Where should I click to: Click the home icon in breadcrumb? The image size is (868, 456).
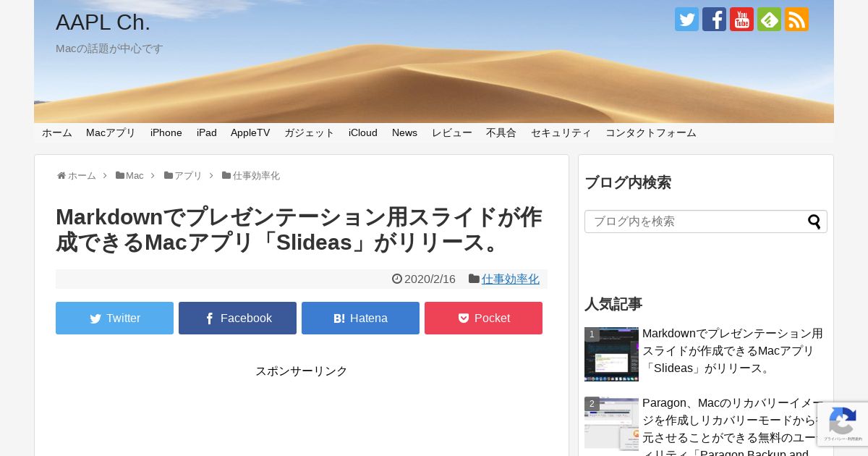[61, 176]
